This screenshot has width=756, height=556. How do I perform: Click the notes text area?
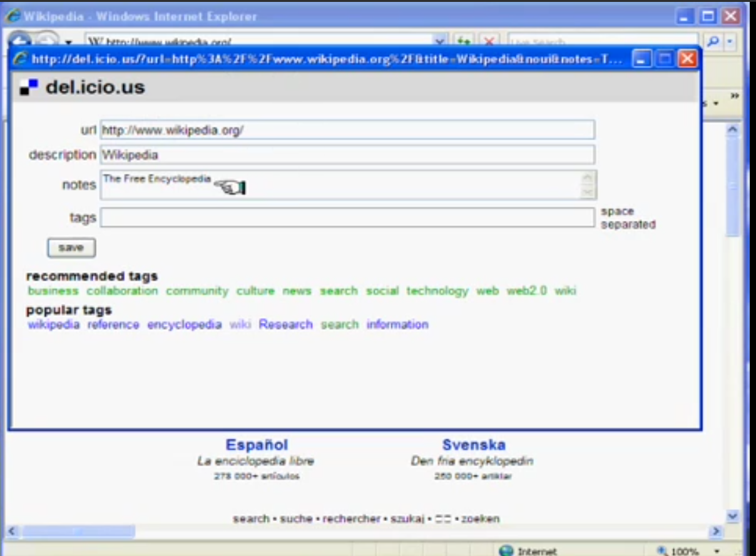(x=349, y=185)
